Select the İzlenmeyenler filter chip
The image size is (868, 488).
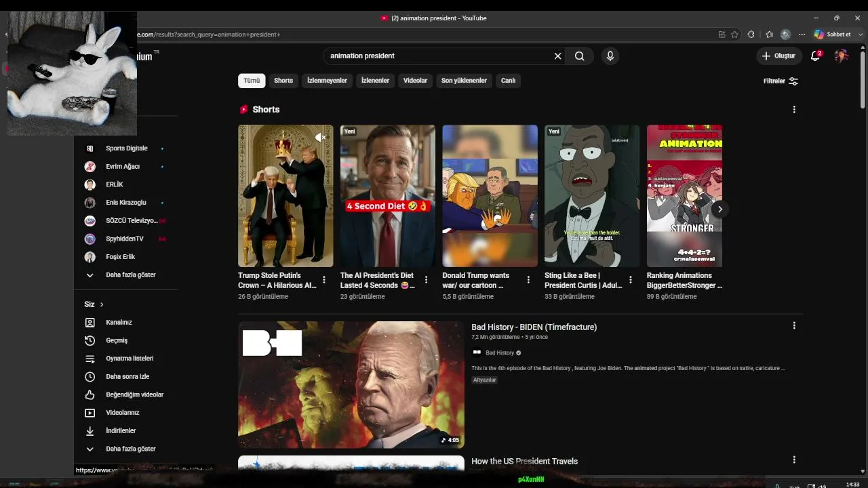pyautogui.click(x=327, y=81)
